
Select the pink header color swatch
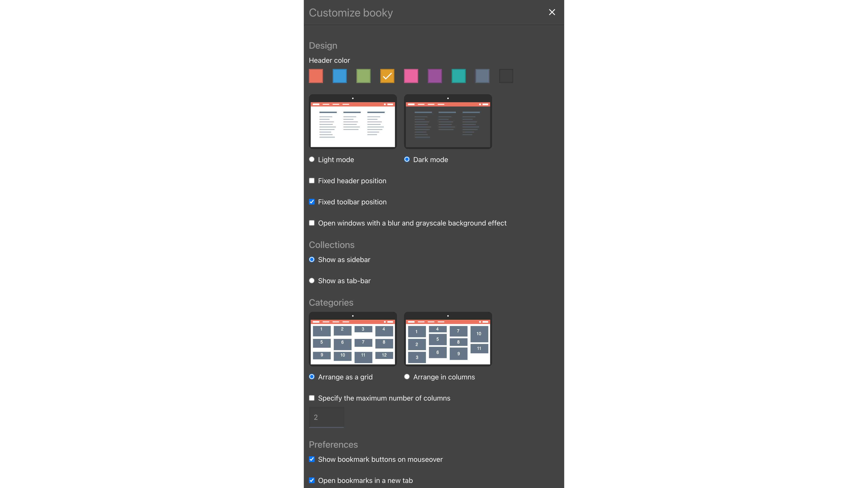411,76
